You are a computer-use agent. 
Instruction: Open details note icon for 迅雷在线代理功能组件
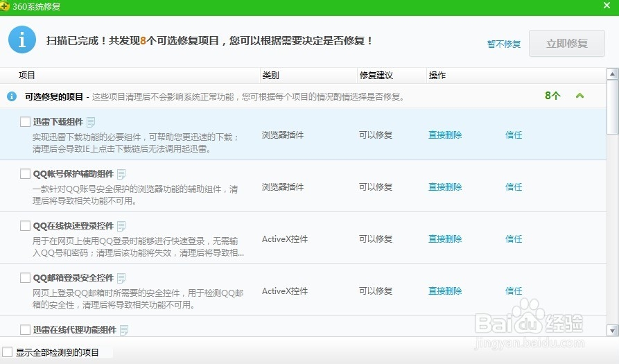[x=124, y=330]
